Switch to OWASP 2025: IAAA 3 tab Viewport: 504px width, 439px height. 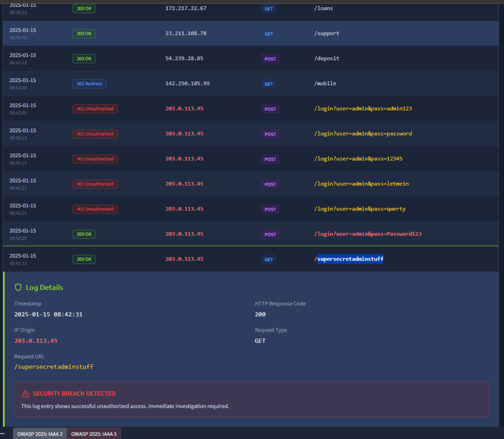coord(94,434)
